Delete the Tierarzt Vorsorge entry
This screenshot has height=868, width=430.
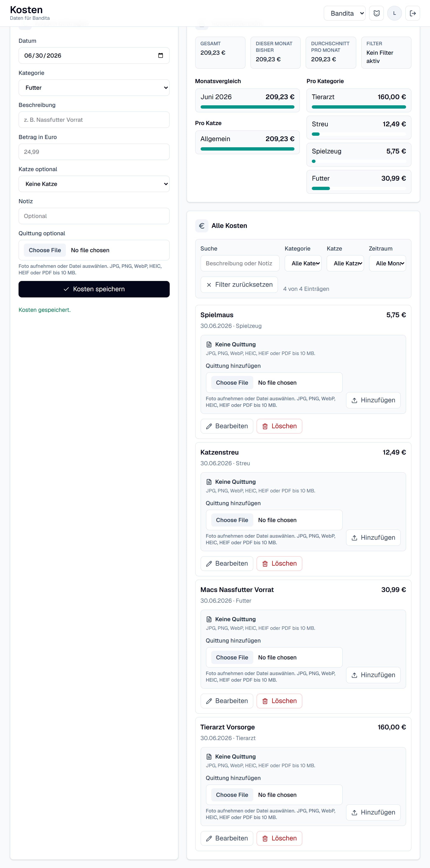click(279, 838)
